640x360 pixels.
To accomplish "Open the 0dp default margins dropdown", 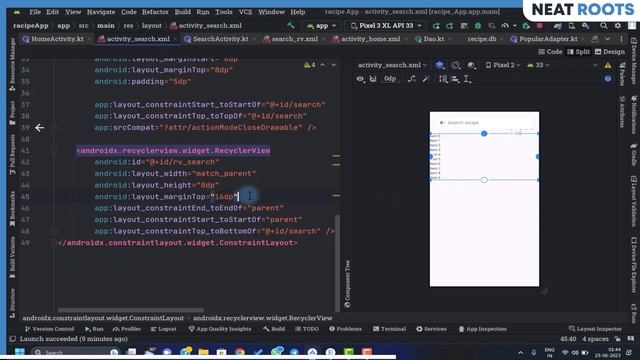I will [390, 79].
